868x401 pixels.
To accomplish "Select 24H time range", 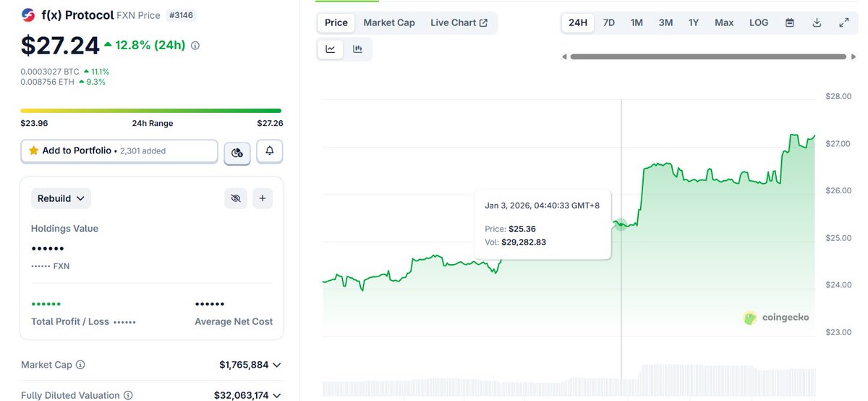I will coord(578,22).
